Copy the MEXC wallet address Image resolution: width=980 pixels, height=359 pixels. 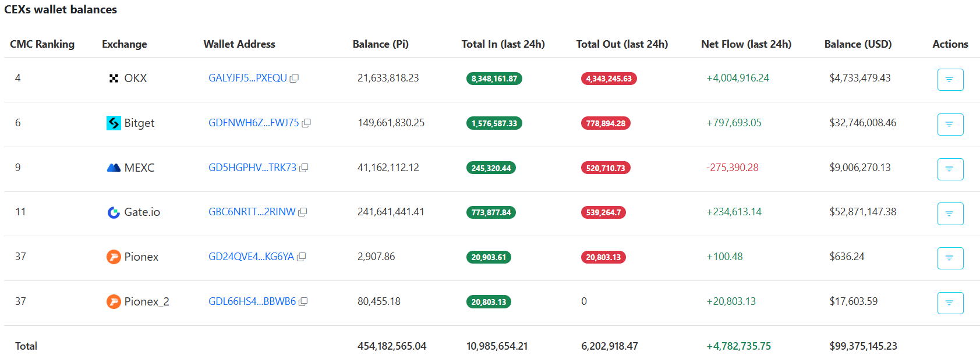click(303, 168)
